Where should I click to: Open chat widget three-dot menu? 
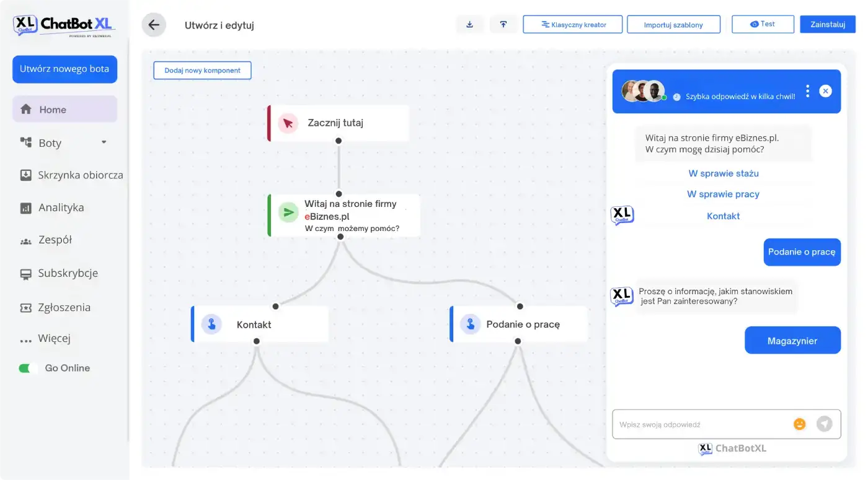(x=807, y=91)
